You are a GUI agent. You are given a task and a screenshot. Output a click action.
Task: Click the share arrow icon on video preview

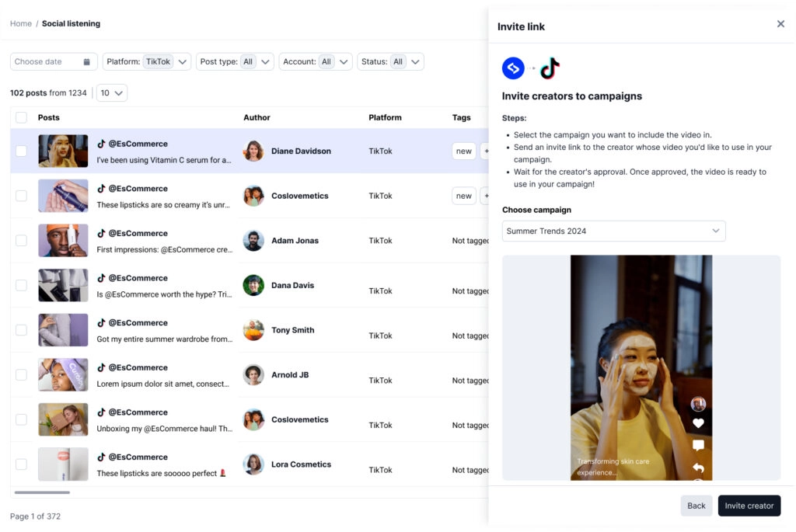pyautogui.click(x=698, y=467)
